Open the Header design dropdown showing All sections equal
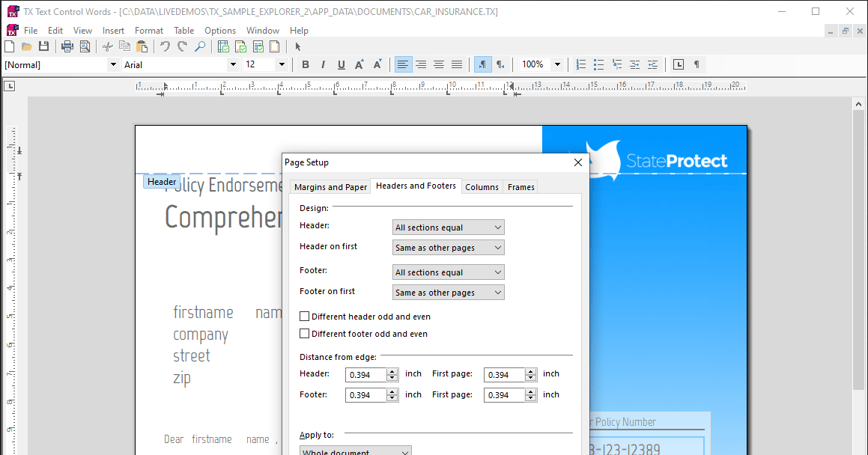The image size is (868, 455). coord(448,227)
